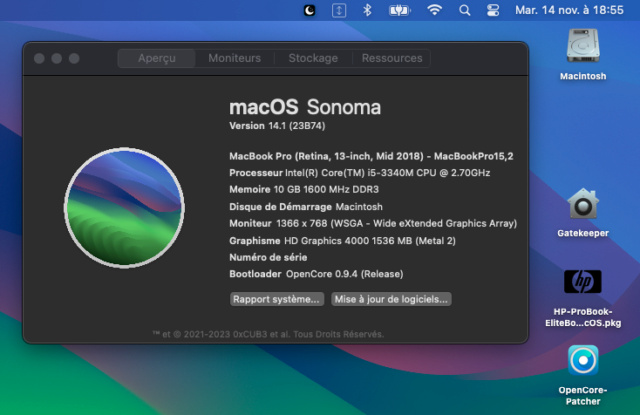Close the about window with red button
Screen dimensions: 640x415
tap(39, 58)
